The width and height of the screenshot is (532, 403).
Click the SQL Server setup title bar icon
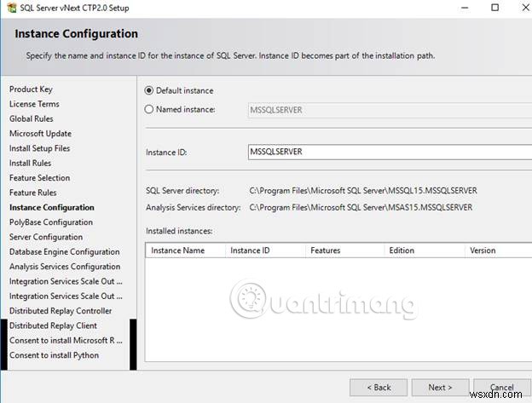coord(12,8)
